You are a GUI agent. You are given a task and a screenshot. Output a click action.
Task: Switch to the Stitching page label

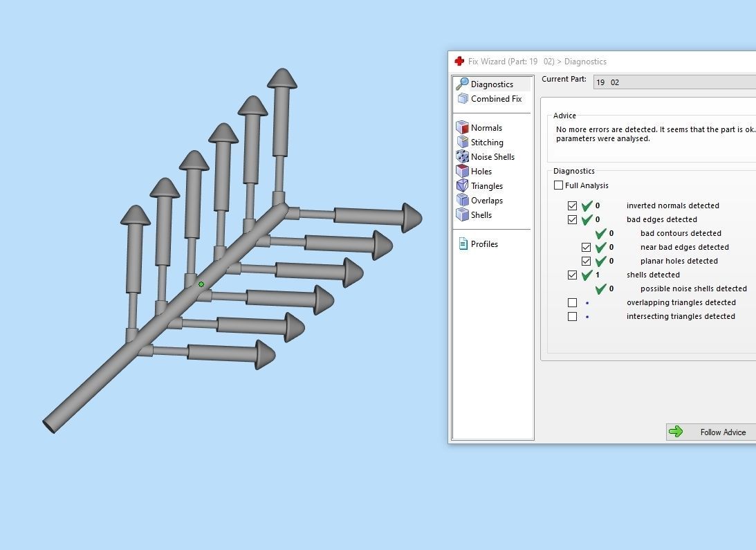pos(487,142)
